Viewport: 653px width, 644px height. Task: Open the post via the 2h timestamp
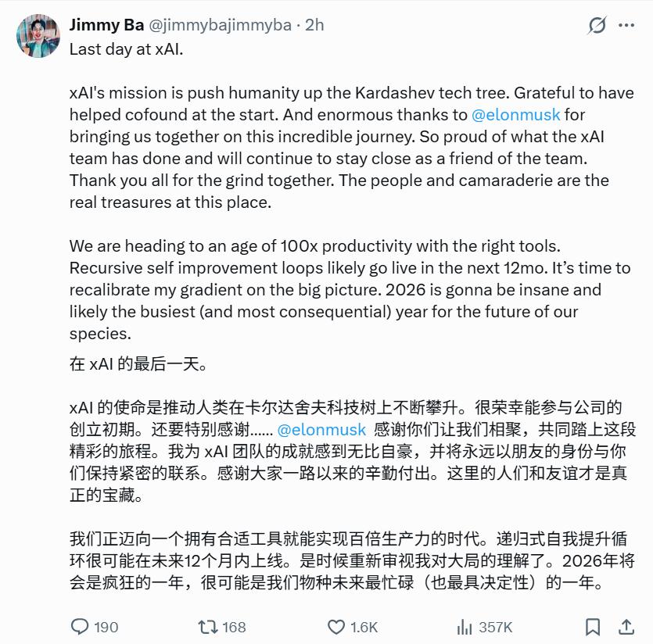coord(314,25)
